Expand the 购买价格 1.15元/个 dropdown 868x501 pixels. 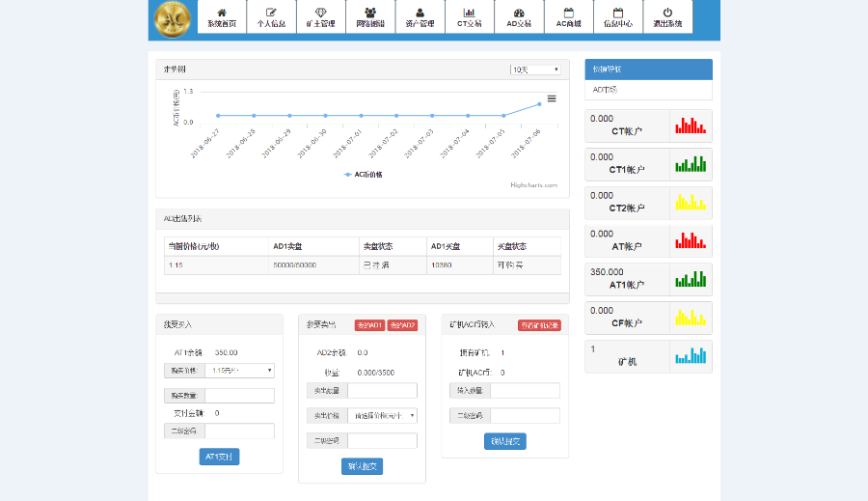(x=240, y=371)
